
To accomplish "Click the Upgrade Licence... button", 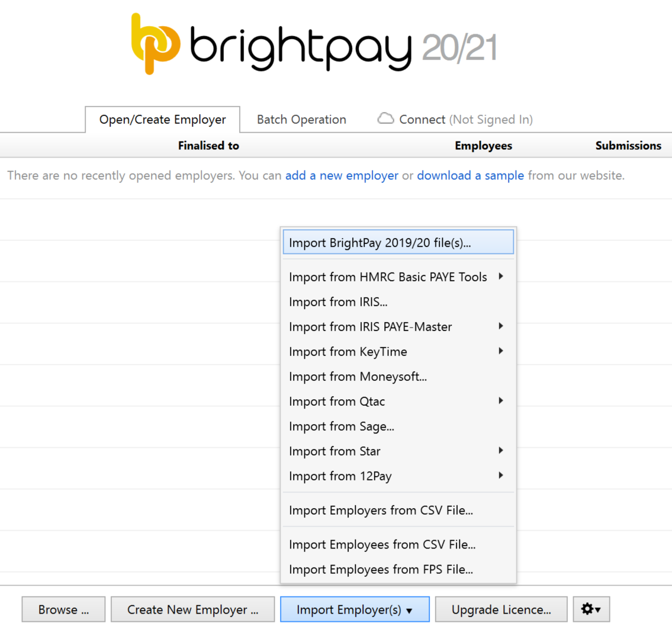I will [x=501, y=609].
